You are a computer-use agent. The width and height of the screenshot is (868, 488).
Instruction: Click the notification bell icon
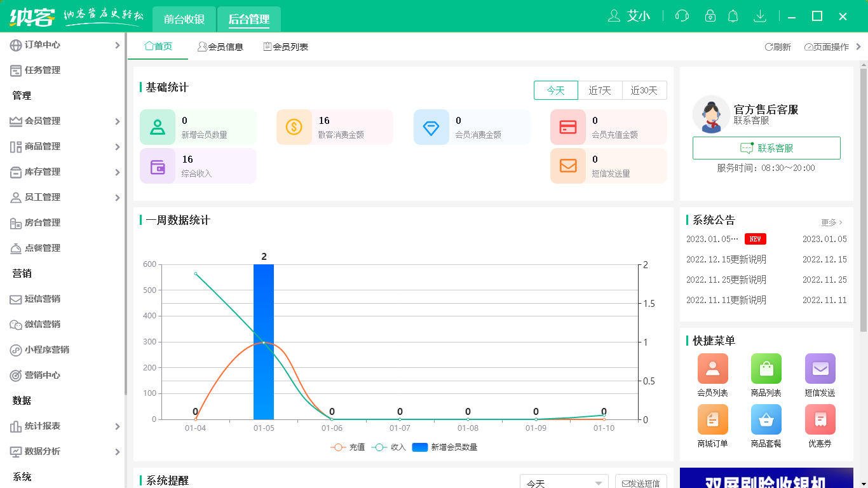pyautogui.click(x=733, y=16)
